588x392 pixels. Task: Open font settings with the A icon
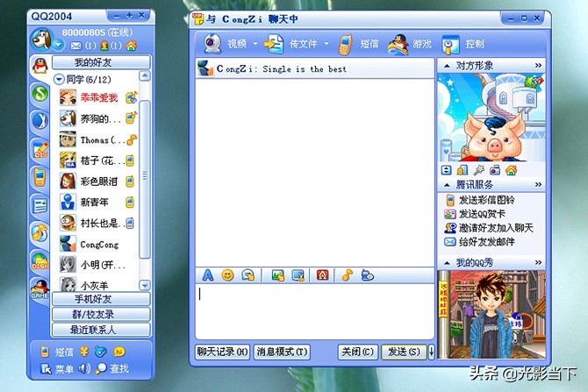coord(207,275)
